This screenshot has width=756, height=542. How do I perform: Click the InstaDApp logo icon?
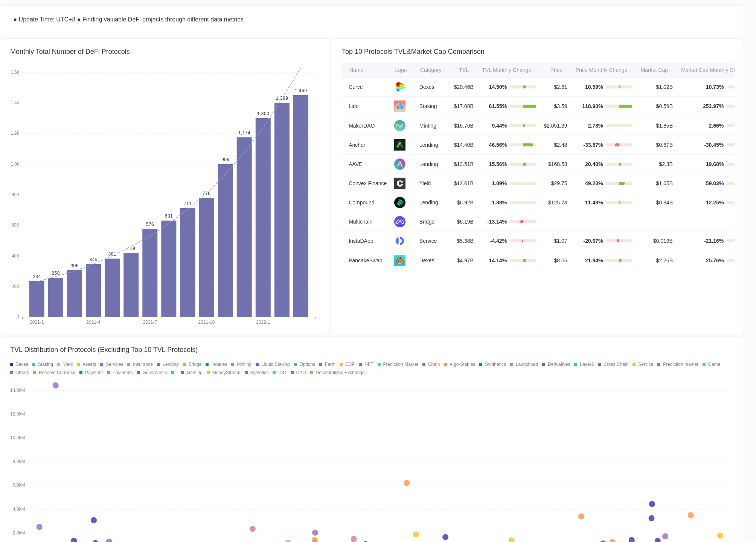tap(400, 241)
